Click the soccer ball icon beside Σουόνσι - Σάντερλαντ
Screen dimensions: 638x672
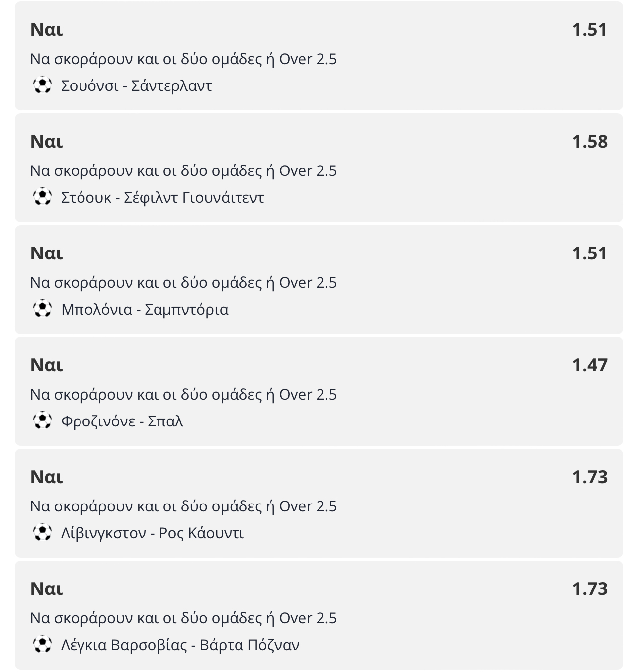pos(42,85)
